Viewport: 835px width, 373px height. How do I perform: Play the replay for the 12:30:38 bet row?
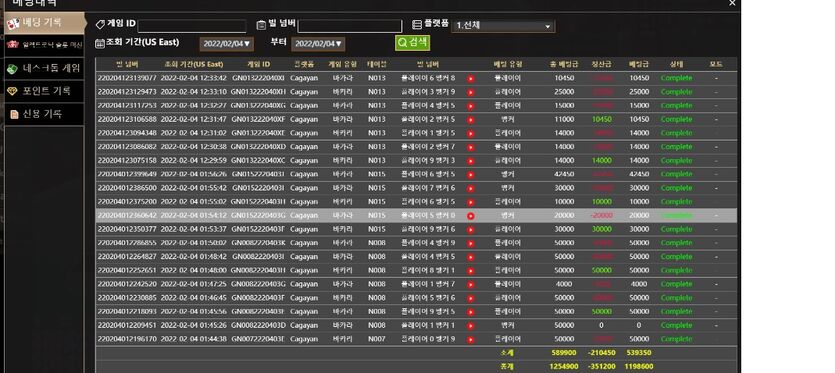pos(471,147)
